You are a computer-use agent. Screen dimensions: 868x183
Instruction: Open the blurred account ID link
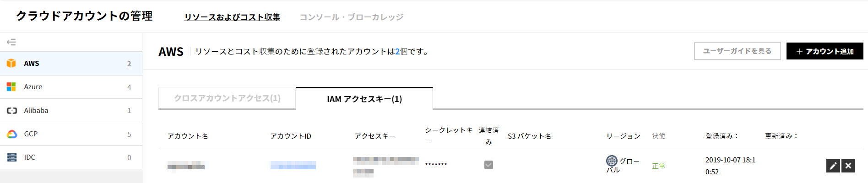tap(293, 165)
